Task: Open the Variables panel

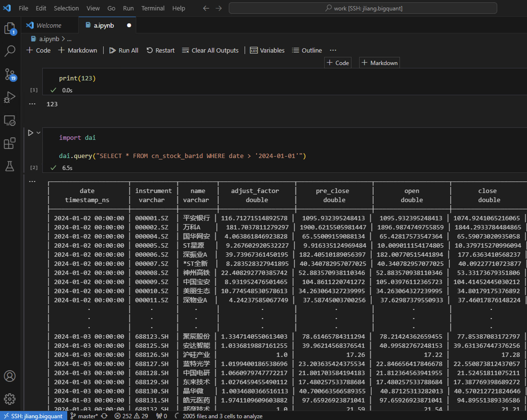Action: (267, 50)
